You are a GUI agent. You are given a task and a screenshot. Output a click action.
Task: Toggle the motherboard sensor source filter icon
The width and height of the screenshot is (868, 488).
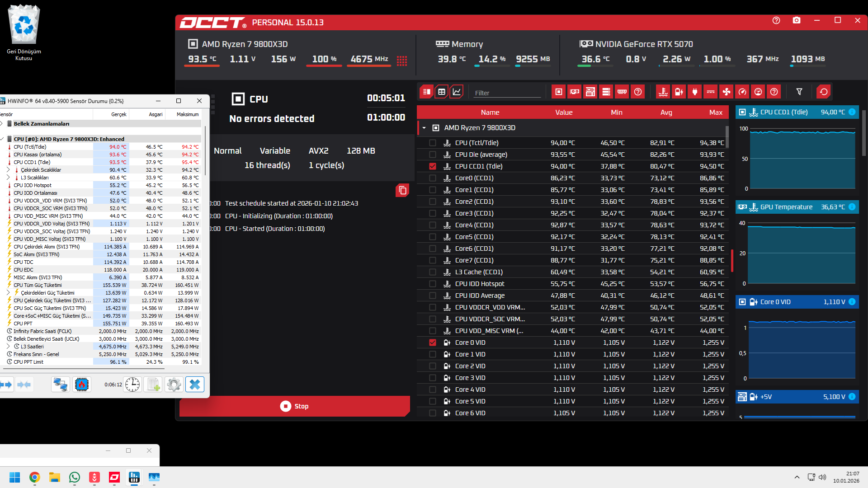[x=590, y=92]
